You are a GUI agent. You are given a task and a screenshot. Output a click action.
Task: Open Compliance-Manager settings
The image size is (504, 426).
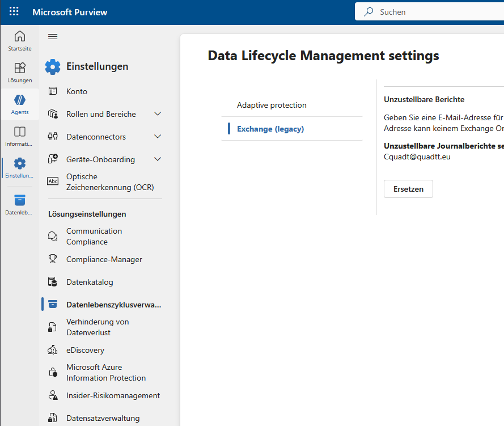point(104,259)
